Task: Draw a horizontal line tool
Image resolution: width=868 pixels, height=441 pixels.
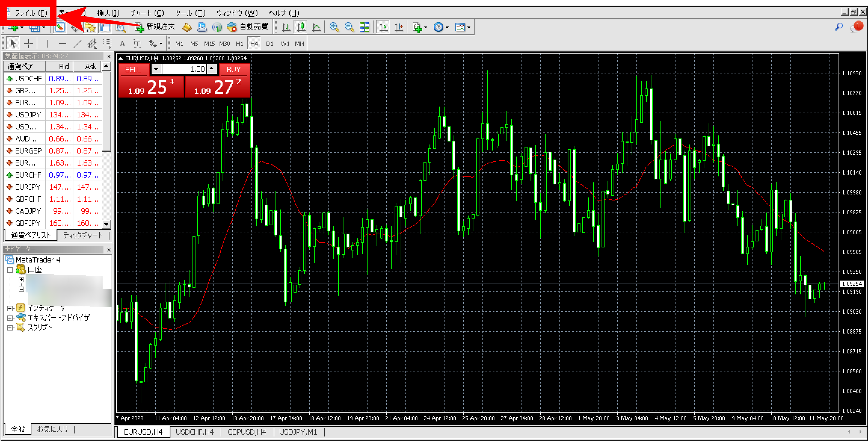Action: pos(62,43)
